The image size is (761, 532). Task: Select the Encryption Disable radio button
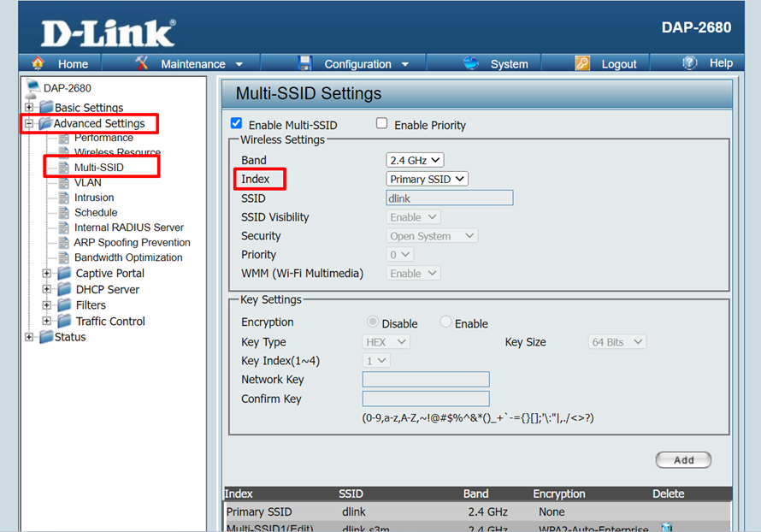pyautogui.click(x=373, y=322)
